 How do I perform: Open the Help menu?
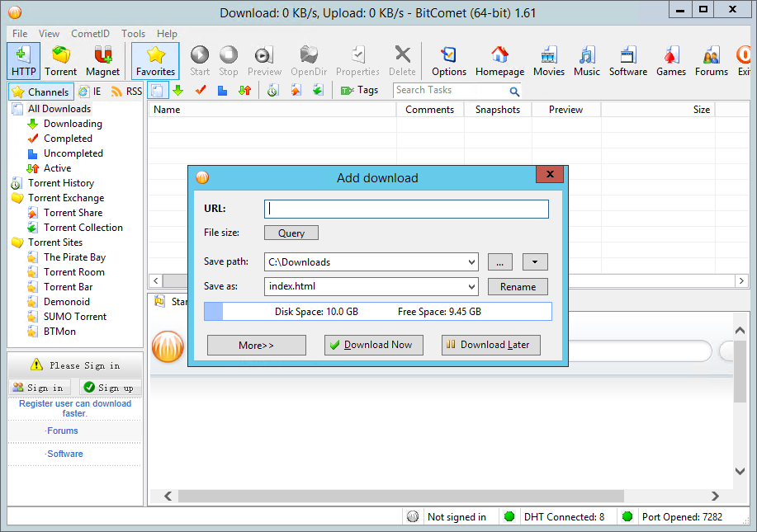pyautogui.click(x=167, y=34)
